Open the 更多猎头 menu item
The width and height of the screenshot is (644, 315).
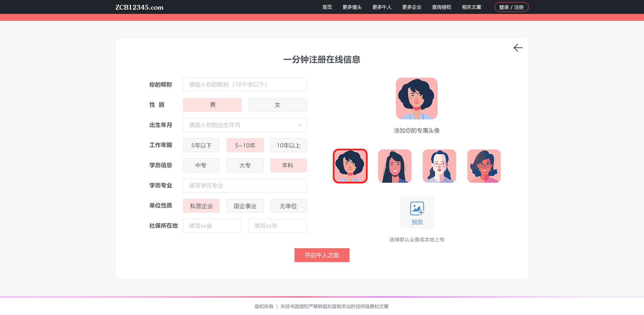point(352,7)
